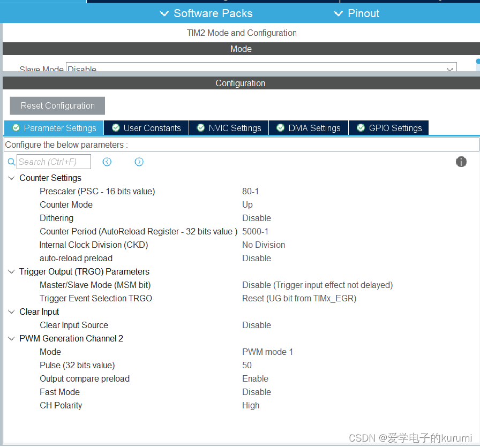This screenshot has height=448, width=480.
Task: Collapse Trigger Output (TRGO) Parameters section
Action: 11,272
